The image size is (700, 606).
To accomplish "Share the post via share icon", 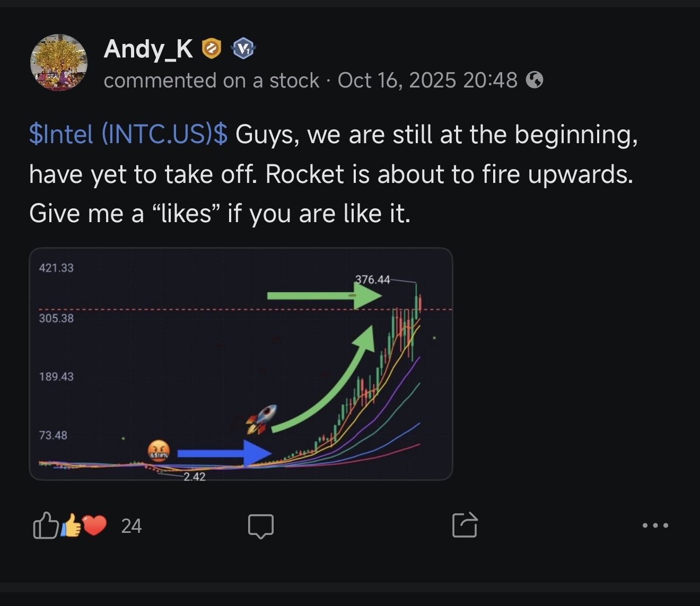I will click(465, 525).
